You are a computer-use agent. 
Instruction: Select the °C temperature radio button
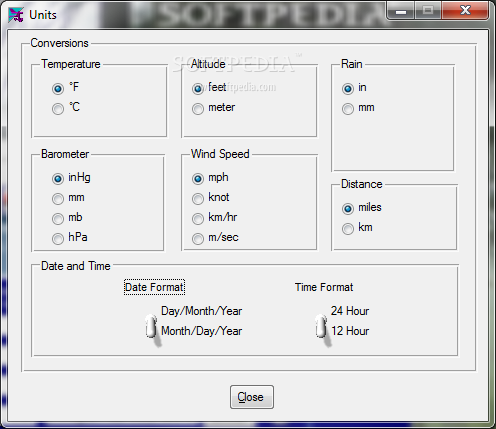pyautogui.click(x=58, y=109)
